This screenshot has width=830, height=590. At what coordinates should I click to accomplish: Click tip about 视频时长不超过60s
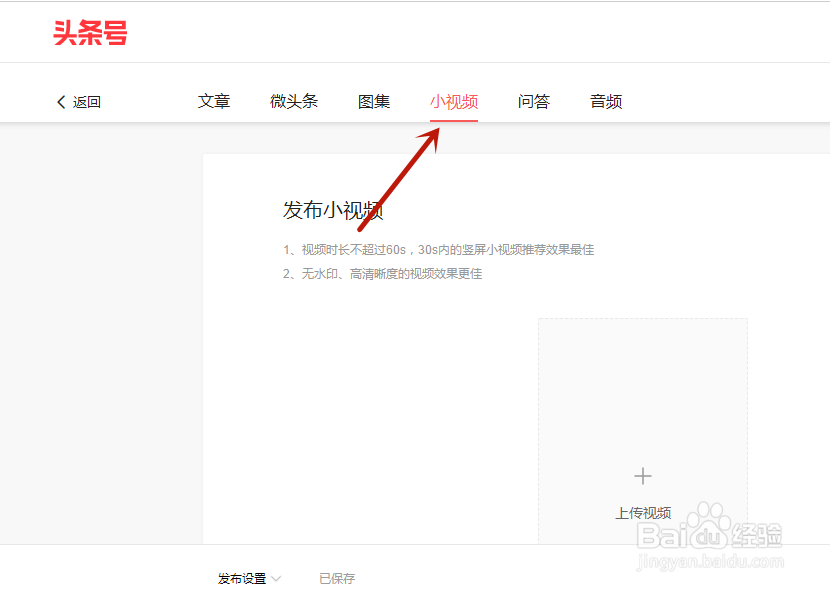pos(438,250)
